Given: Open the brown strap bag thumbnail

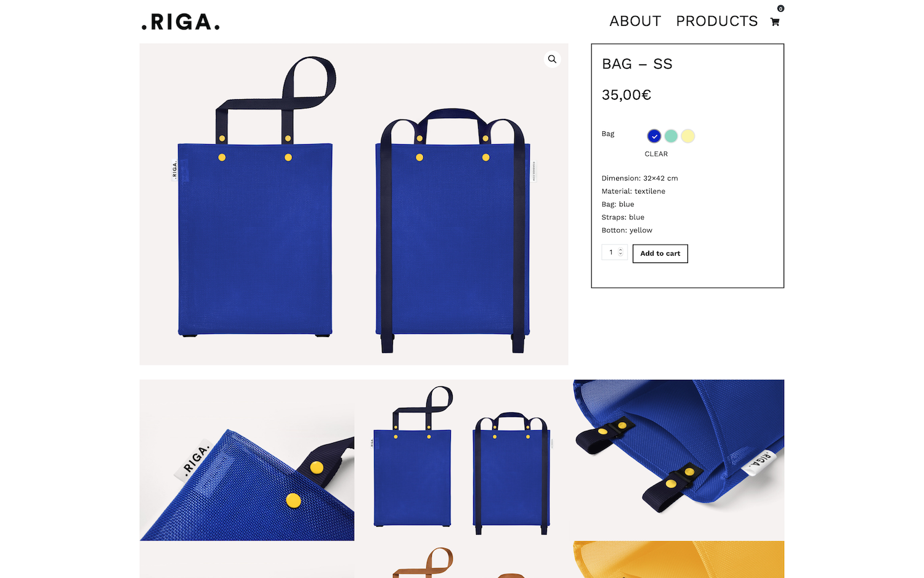Looking at the screenshot, I should [x=461, y=560].
